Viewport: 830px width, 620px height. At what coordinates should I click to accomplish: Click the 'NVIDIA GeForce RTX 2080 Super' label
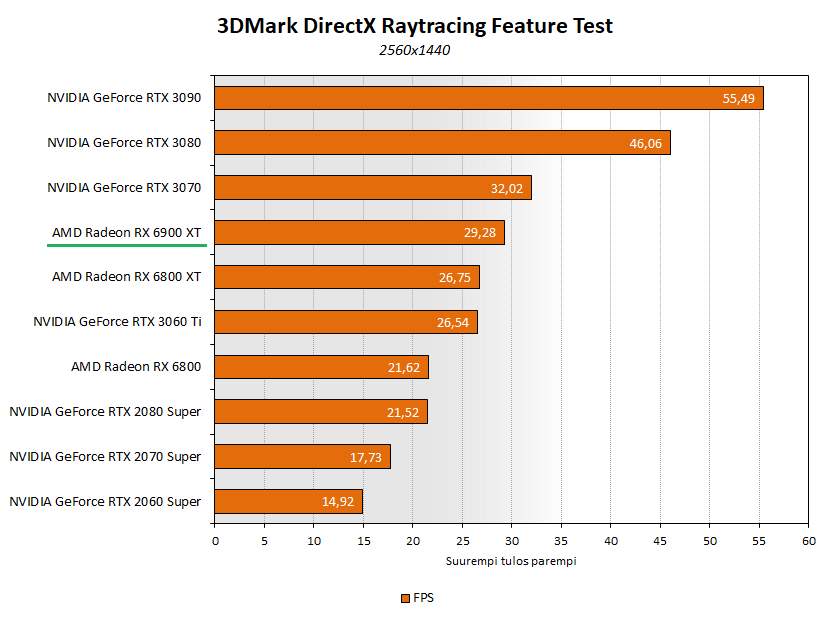click(105, 412)
